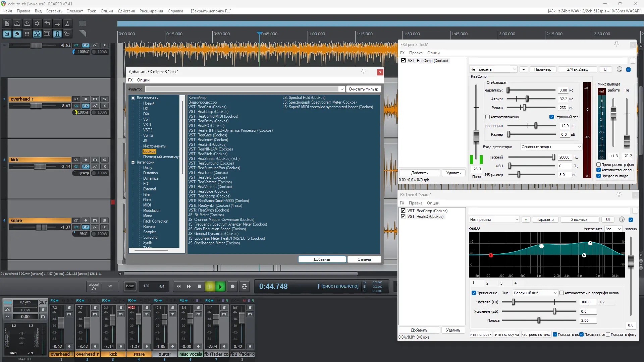Undo the last action
The height and width of the screenshot is (362, 644).
(47, 23)
